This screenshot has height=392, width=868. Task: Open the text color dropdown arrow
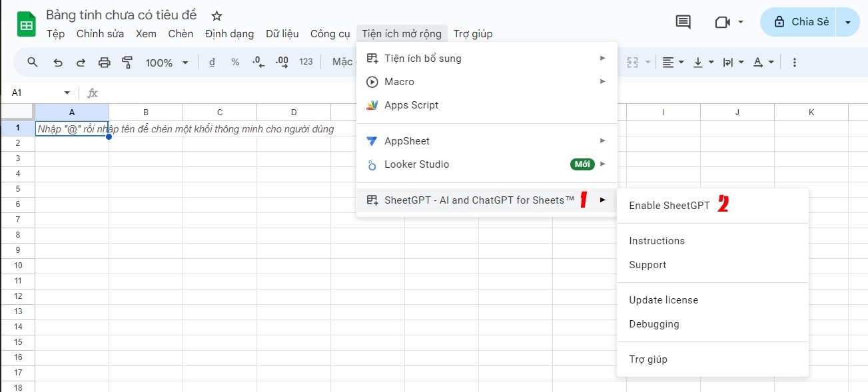(769, 62)
